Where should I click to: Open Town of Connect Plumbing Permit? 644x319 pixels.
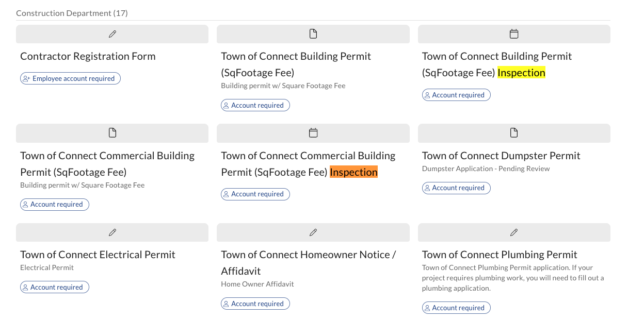pyautogui.click(x=500, y=255)
